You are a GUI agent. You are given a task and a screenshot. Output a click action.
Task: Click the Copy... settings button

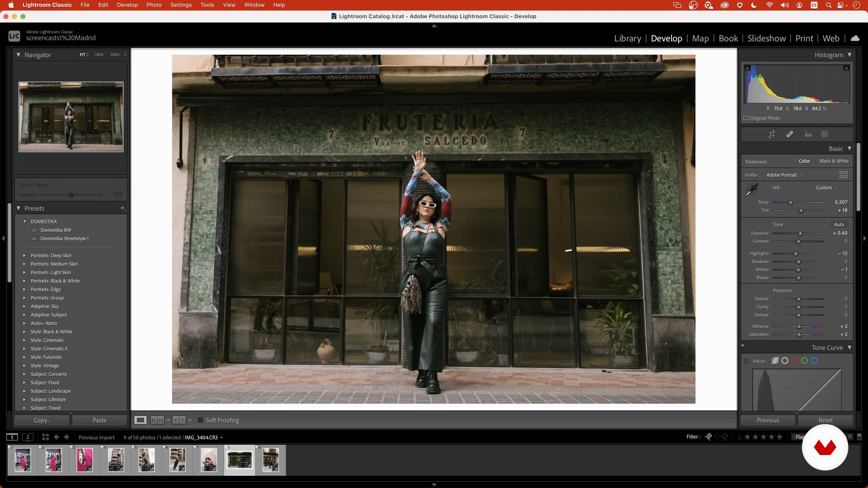coord(42,420)
